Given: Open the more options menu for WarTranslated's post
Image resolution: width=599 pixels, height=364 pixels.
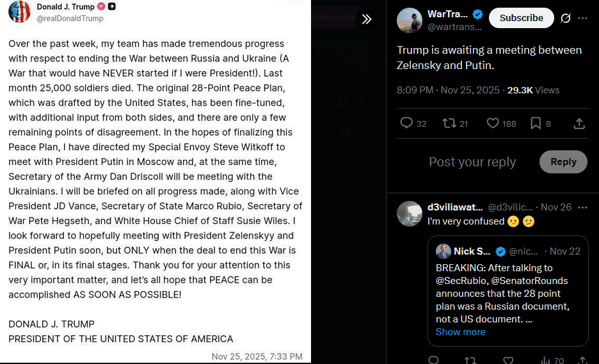Looking at the screenshot, I should click(x=582, y=18).
